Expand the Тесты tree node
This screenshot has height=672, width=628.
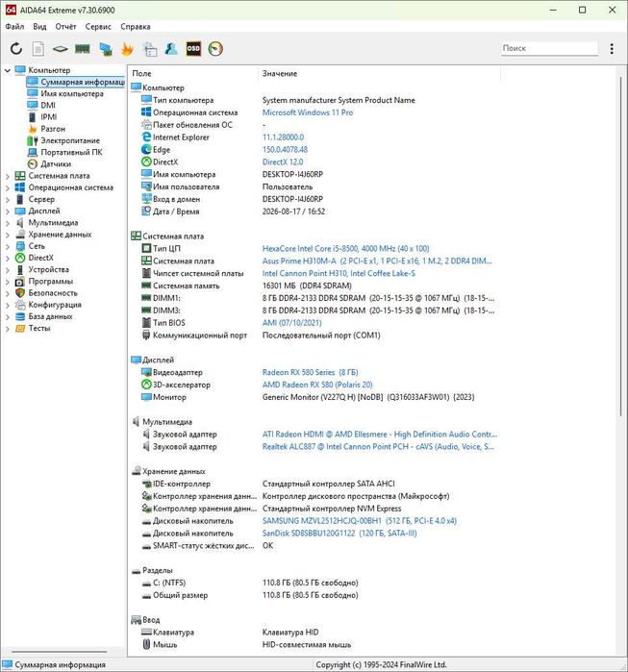[8, 329]
